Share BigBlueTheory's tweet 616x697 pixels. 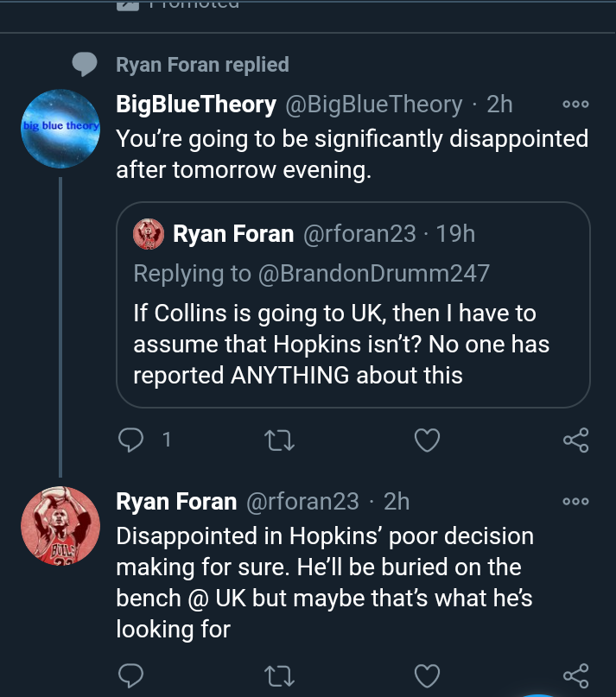click(575, 440)
